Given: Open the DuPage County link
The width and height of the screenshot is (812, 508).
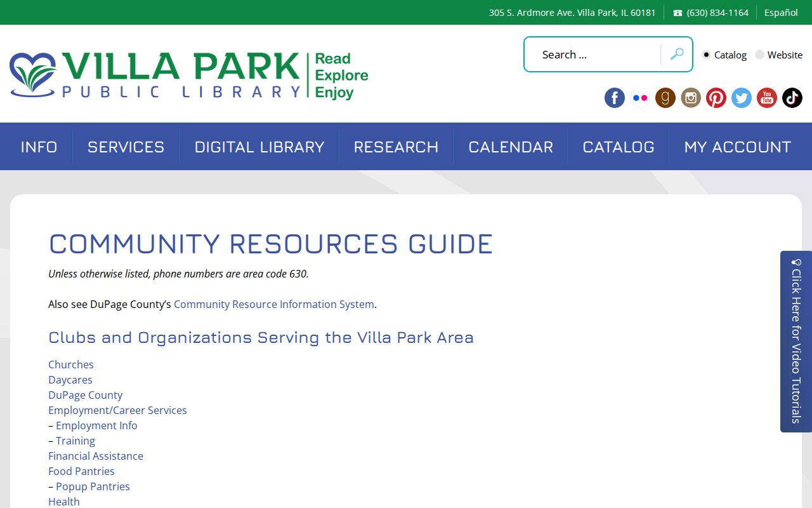Looking at the screenshot, I should click(86, 395).
